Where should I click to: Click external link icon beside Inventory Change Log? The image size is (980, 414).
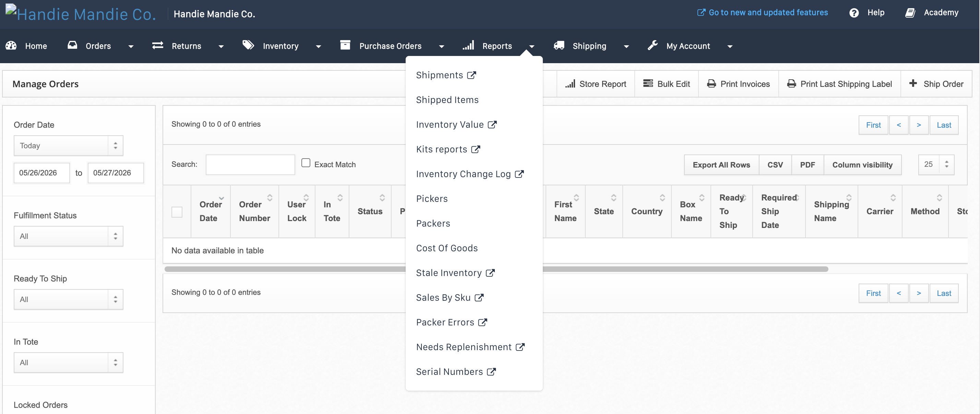coord(519,174)
